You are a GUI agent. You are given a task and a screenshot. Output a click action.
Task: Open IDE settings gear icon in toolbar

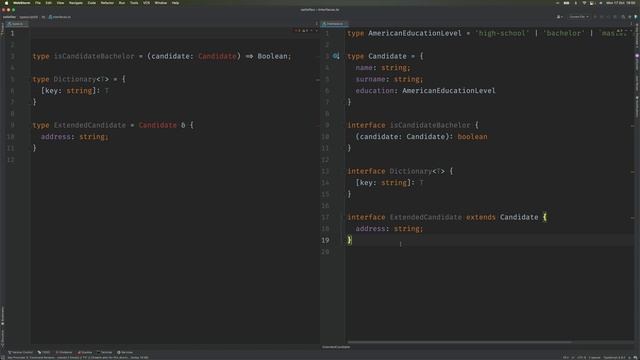click(x=629, y=17)
